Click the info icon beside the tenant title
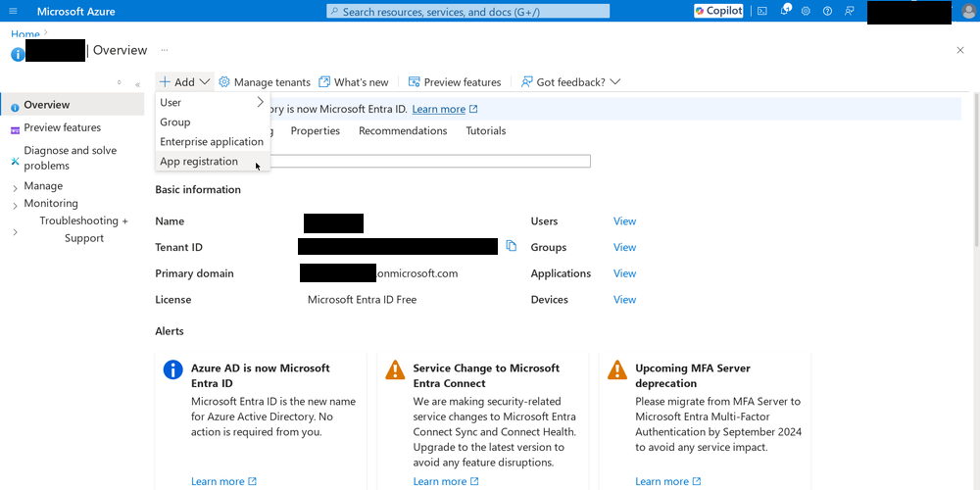Viewport: 980px width, 490px height. [18, 54]
